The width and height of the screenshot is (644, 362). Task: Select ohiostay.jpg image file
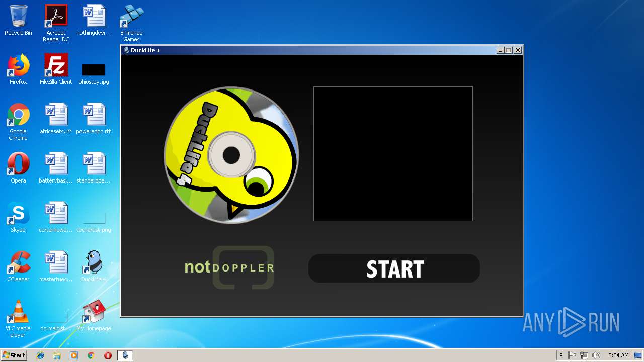pyautogui.click(x=94, y=73)
